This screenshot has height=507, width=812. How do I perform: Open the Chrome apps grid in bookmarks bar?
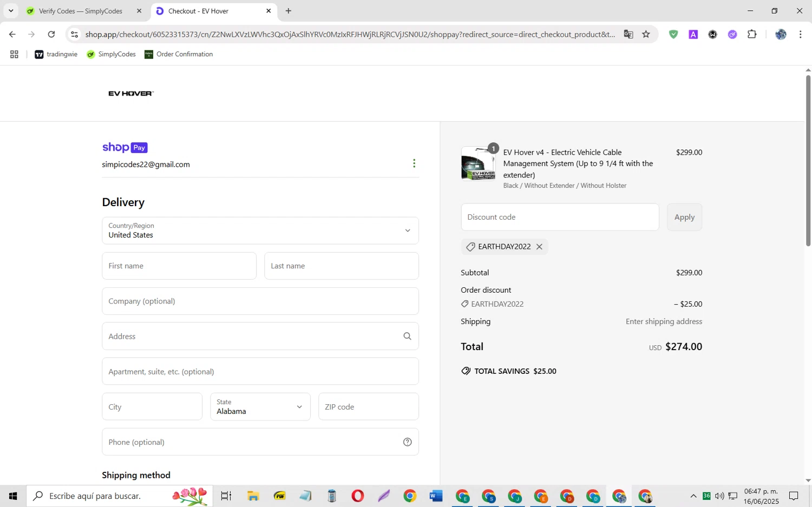tap(14, 54)
